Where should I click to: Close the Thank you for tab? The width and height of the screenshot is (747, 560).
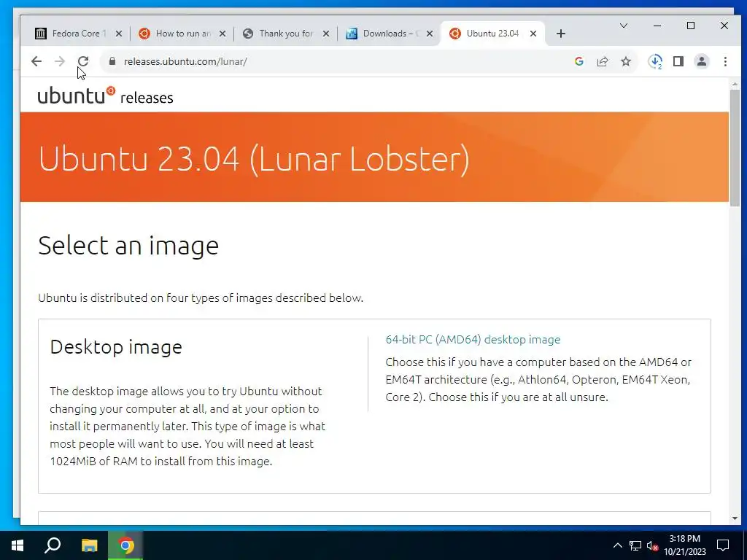click(x=326, y=34)
